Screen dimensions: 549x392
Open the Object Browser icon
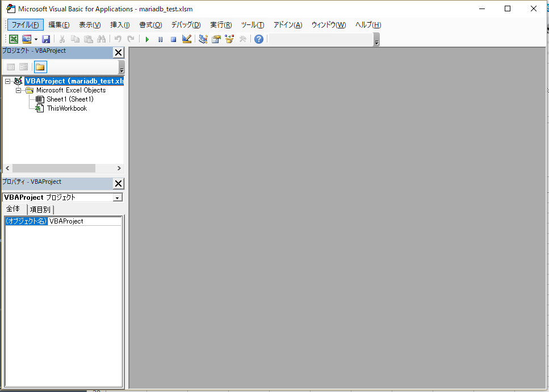click(229, 39)
